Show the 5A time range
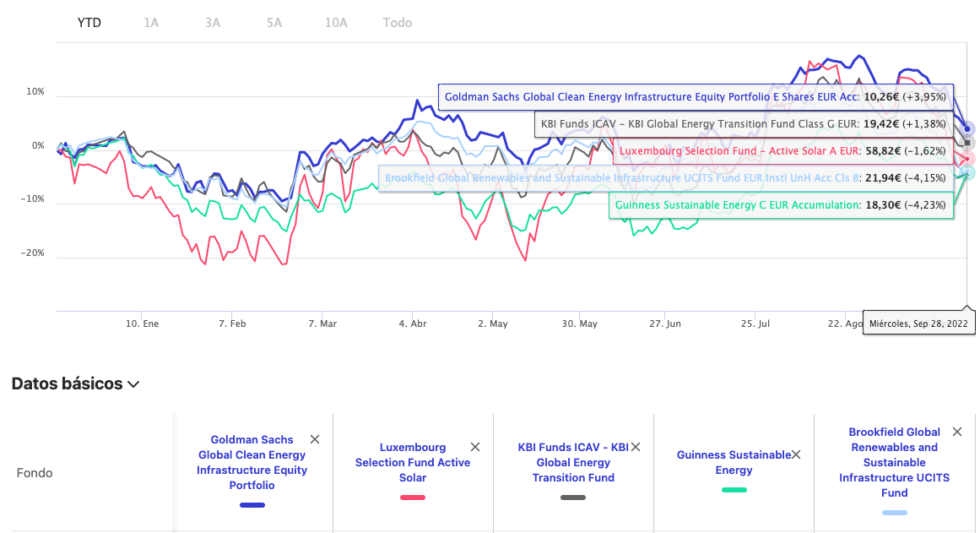This screenshot has height=533, width=980. [x=274, y=23]
